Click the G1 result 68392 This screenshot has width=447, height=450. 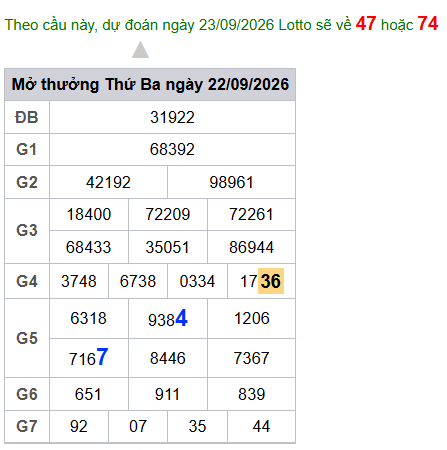click(x=172, y=149)
